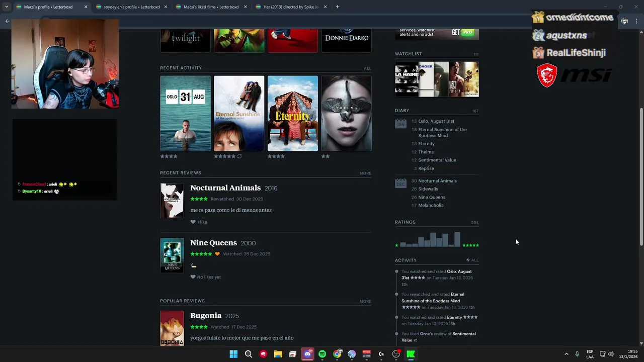Open the volume tray icon
Viewport: 644px width, 362px height.
611,354
